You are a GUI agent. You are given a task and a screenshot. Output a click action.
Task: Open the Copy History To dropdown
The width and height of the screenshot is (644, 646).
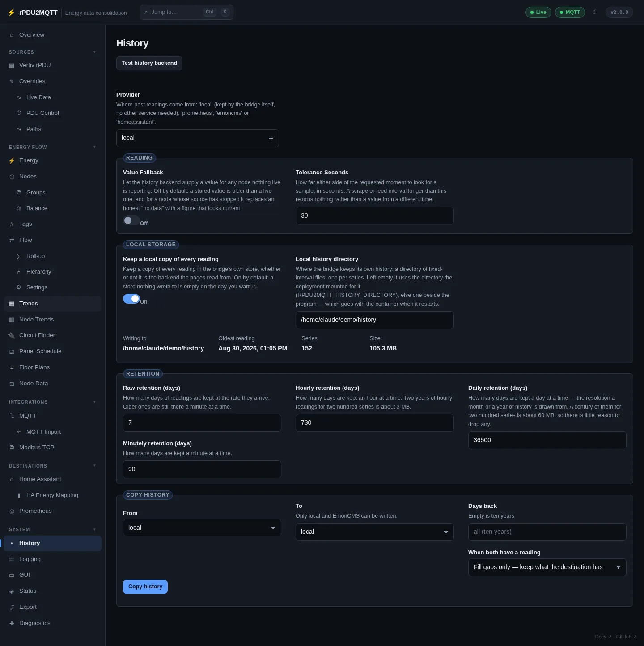point(375,532)
